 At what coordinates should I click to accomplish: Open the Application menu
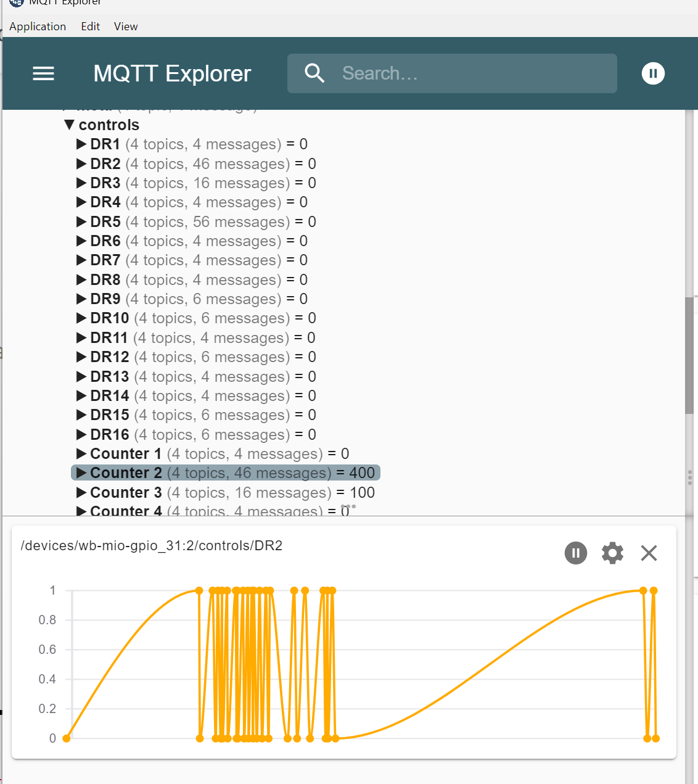point(38,27)
